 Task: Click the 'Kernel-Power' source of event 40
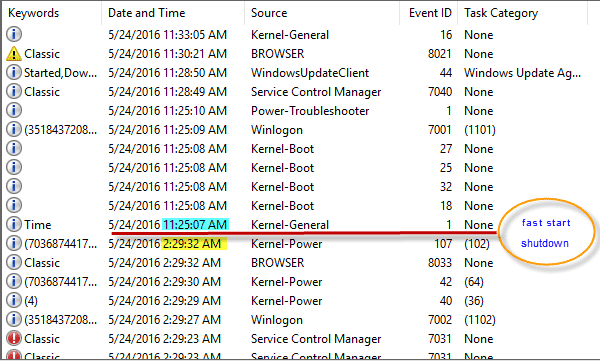pos(287,301)
